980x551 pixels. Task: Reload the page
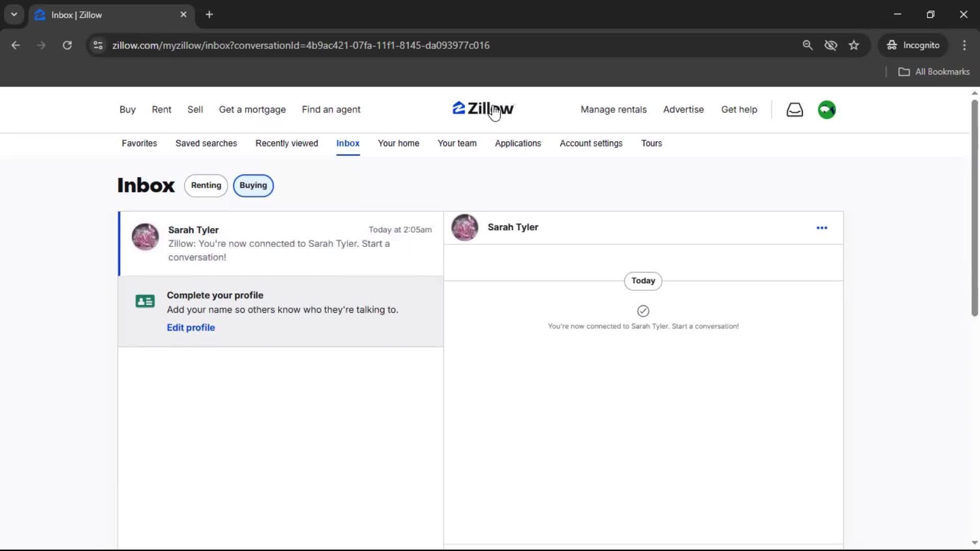[x=67, y=45]
